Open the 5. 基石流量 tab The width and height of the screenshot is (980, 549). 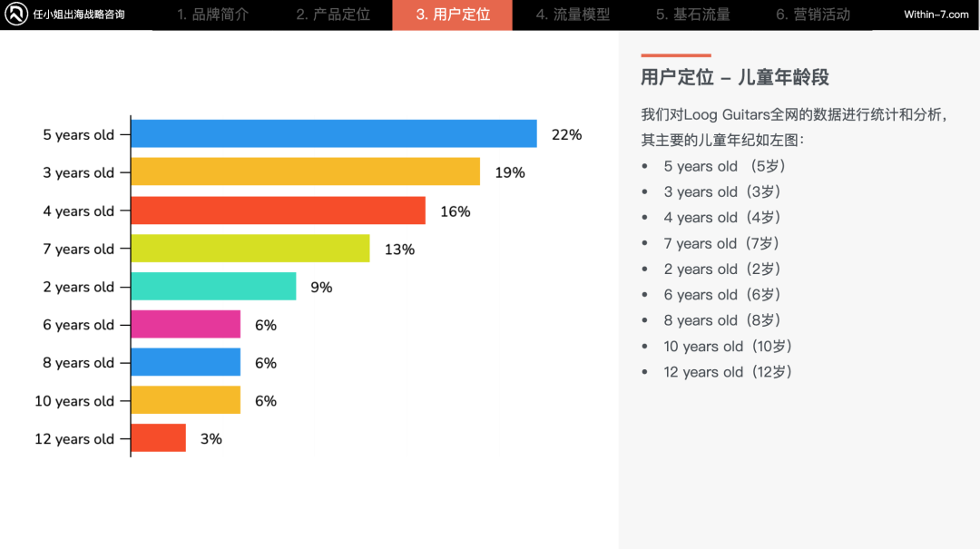(x=692, y=15)
